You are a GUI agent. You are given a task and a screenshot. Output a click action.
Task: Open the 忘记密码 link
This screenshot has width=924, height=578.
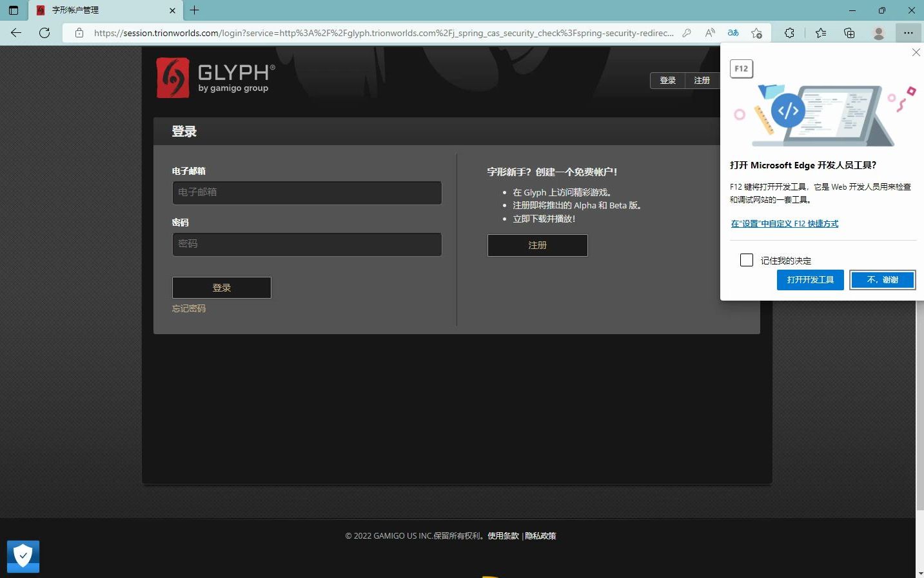[189, 308]
